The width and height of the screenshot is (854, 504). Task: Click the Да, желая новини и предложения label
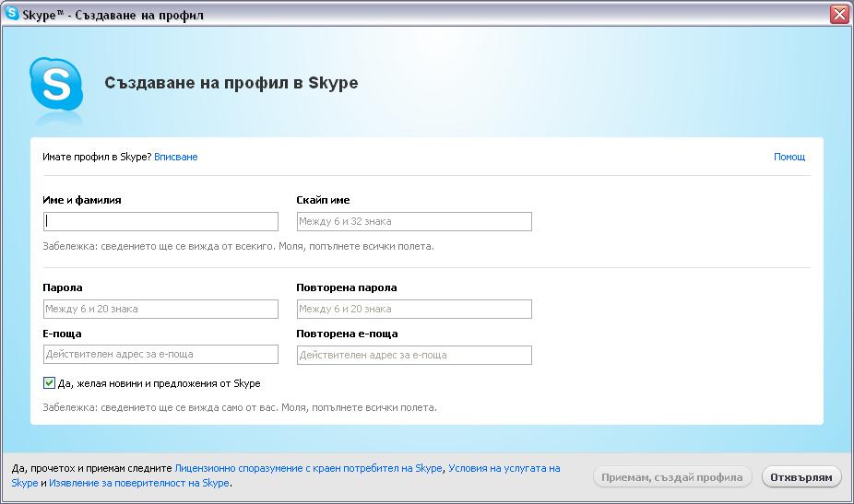pyautogui.click(x=159, y=383)
